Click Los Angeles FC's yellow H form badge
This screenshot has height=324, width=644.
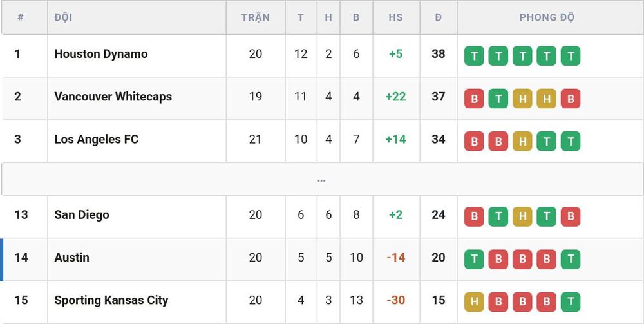[x=522, y=141]
